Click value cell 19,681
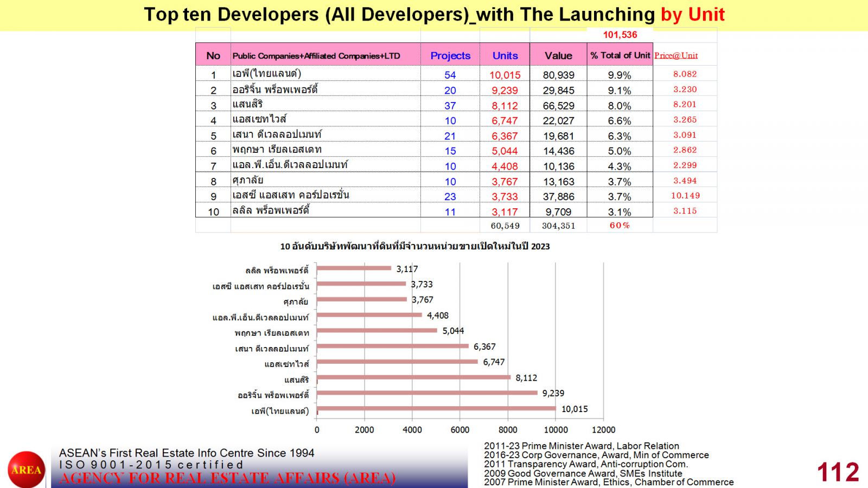 [559, 136]
